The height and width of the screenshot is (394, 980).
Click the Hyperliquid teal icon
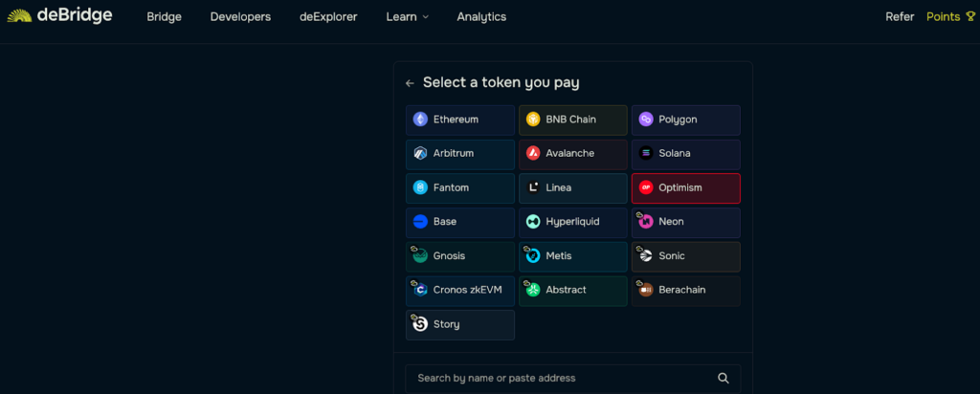coord(532,222)
